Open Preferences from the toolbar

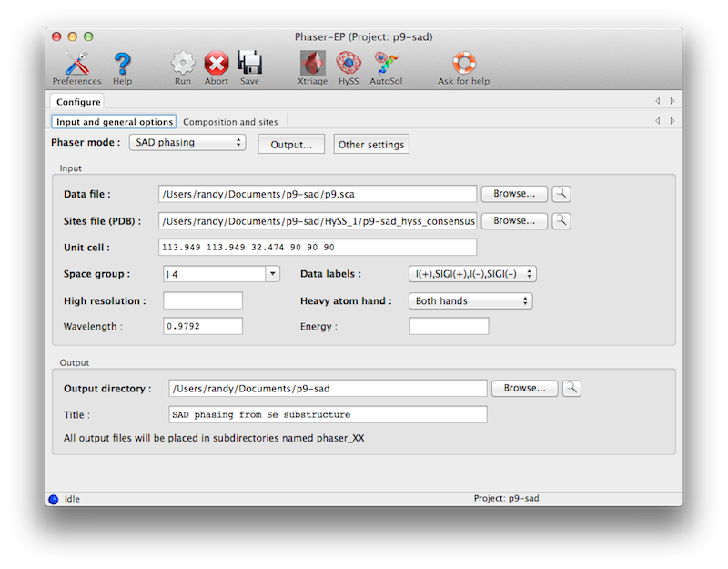(76, 64)
